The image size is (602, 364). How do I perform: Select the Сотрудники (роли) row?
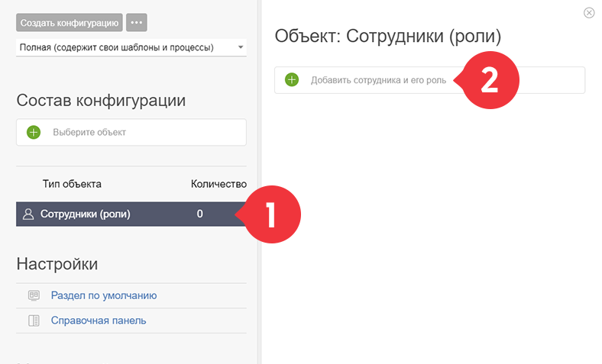coord(131,214)
